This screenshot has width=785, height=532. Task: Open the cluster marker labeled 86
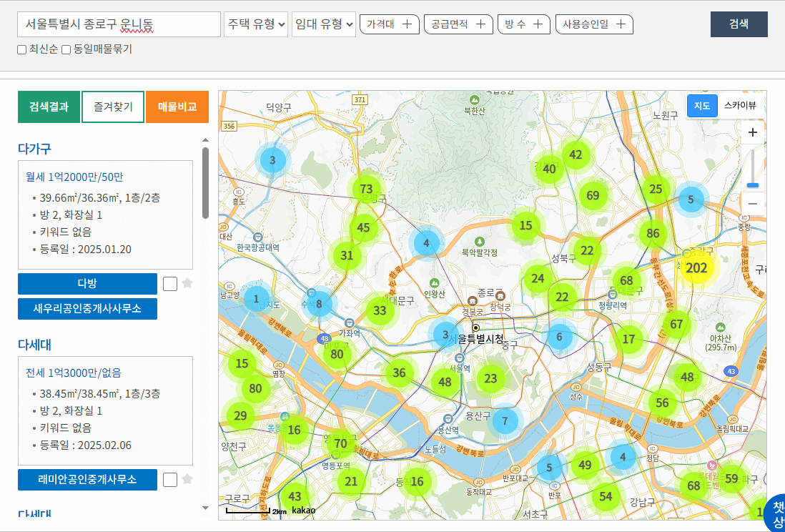click(652, 233)
